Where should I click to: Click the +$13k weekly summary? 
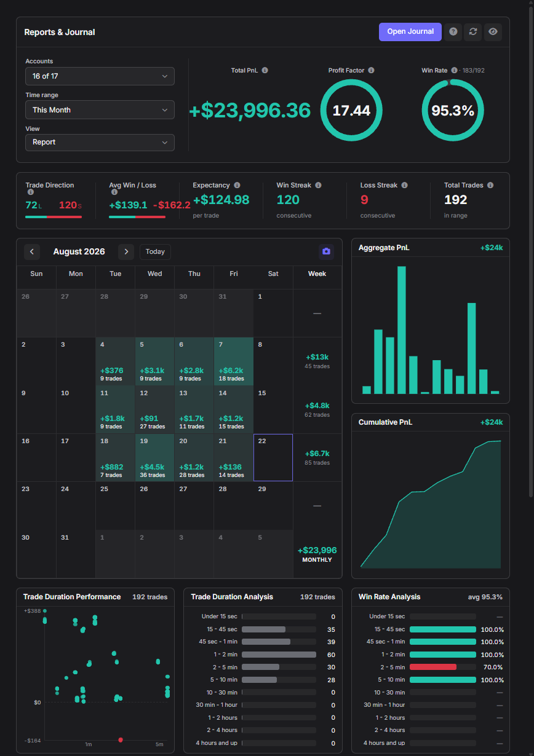coord(317,361)
